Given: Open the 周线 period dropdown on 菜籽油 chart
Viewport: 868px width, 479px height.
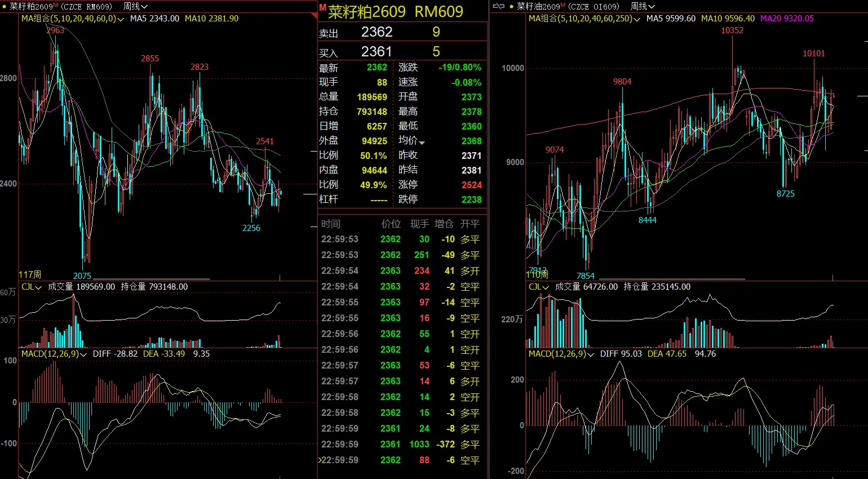Looking at the screenshot, I should 643,6.
